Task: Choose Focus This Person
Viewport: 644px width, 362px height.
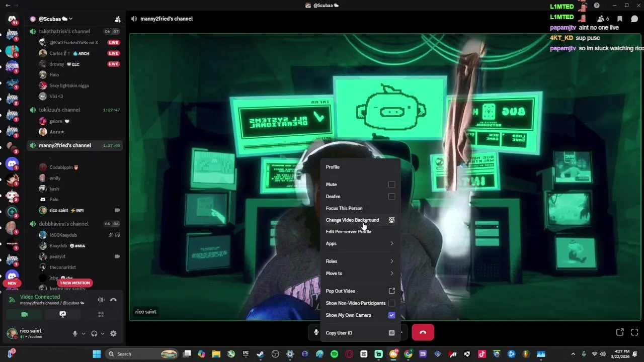Action: [x=360, y=208]
